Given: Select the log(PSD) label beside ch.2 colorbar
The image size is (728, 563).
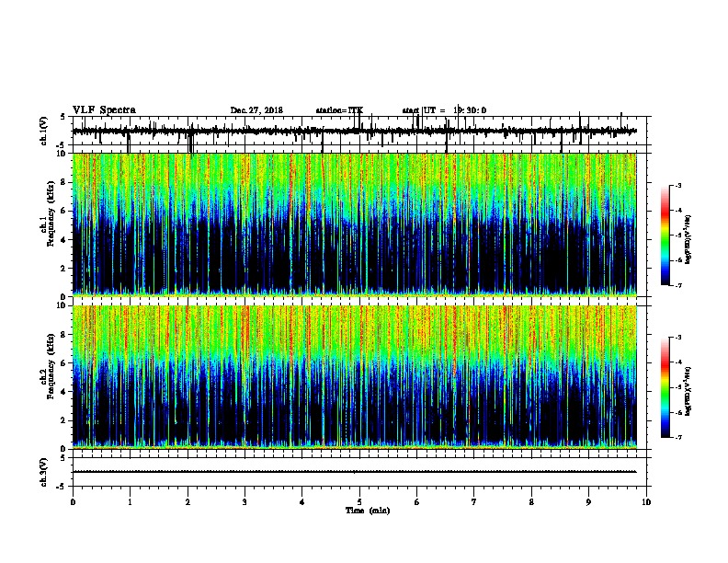Looking at the screenshot, I should 688,391.
